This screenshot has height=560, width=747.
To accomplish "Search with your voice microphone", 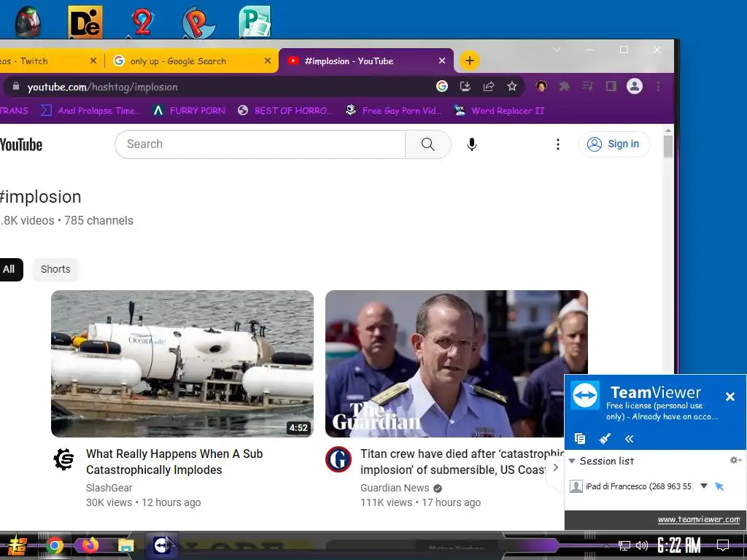I will point(472,144).
